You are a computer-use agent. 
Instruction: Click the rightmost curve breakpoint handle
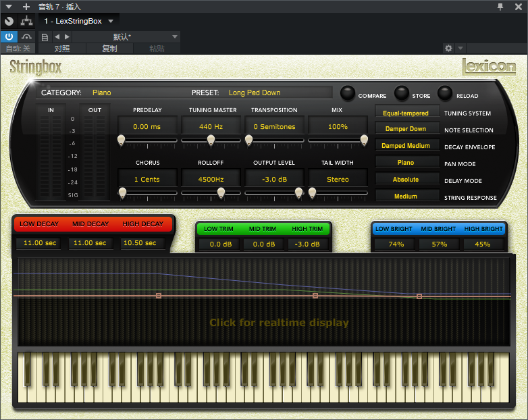(419, 296)
